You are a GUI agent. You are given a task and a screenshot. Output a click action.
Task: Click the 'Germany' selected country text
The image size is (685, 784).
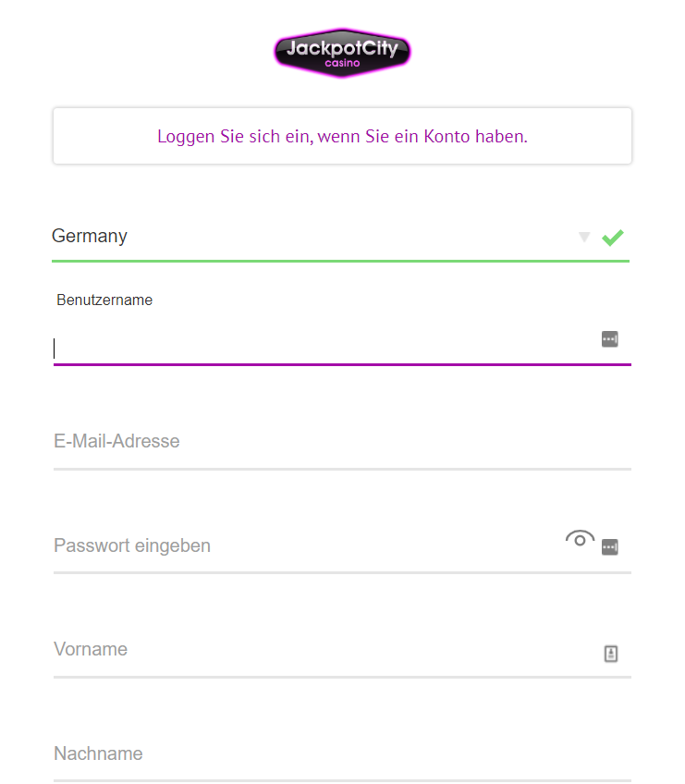pyautogui.click(x=90, y=236)
